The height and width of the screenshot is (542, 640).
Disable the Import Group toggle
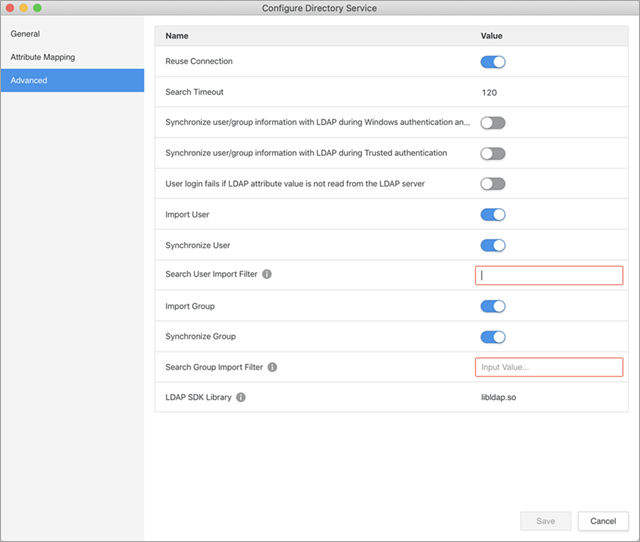coord(493,306)
